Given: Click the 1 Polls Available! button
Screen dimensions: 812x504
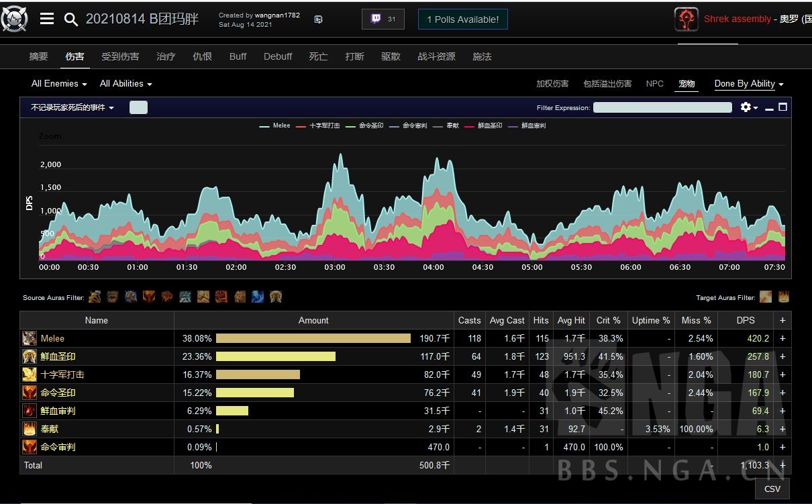Looking at the screenshot, I should (x=463, y=19).
